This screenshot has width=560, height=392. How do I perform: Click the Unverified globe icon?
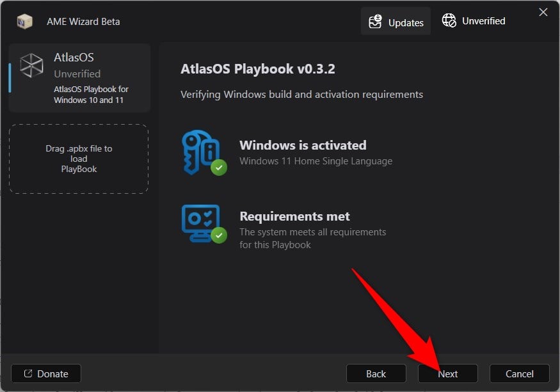(x=449, y=20)
